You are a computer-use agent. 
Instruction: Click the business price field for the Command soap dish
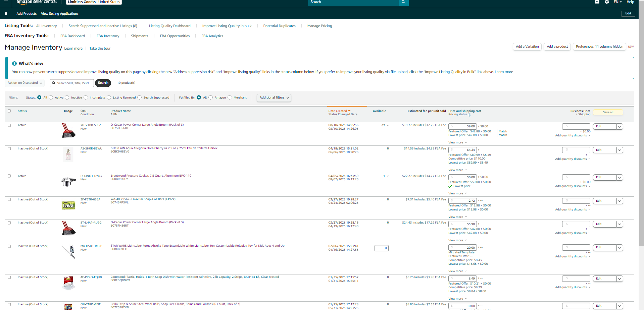[x=576, y=278]
